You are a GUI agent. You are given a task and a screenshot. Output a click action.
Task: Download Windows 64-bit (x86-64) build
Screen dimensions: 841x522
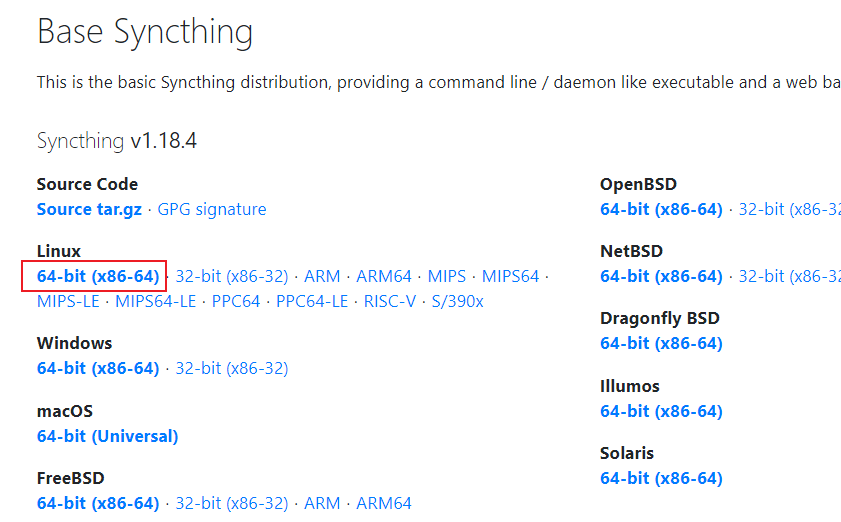pyautogui.click(x=98, y=368)
